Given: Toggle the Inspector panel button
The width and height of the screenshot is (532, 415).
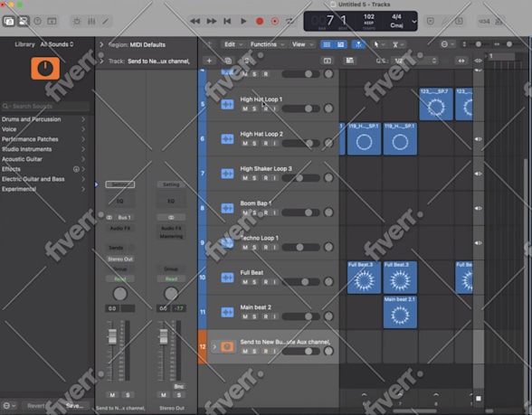Looking at the screenshot, I should 24,22.
